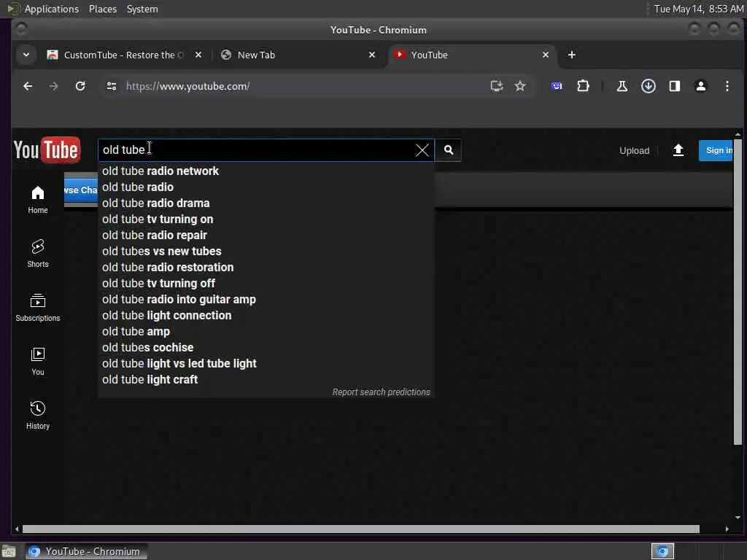Choose 'old tubes vs new tubes'
This screenshot has height=560, width=747.
pos(266,252)
